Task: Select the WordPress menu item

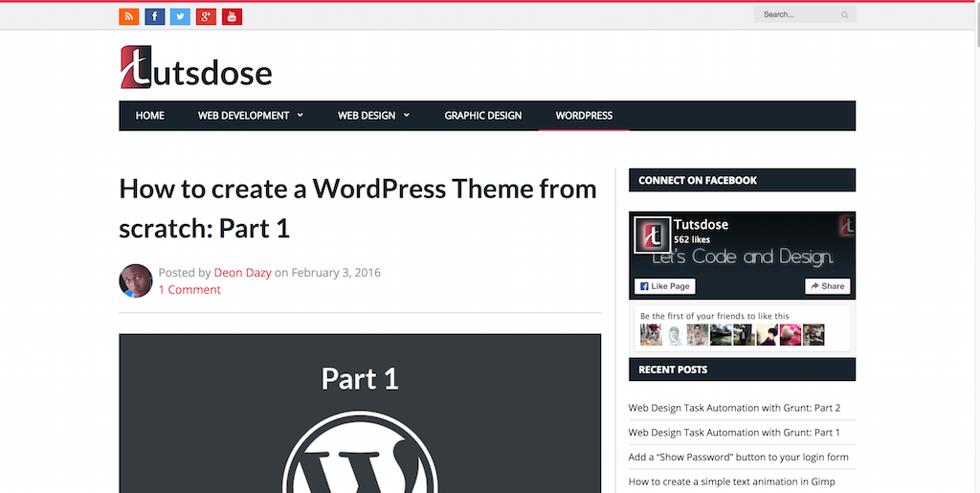Action: tap(584, 116)
